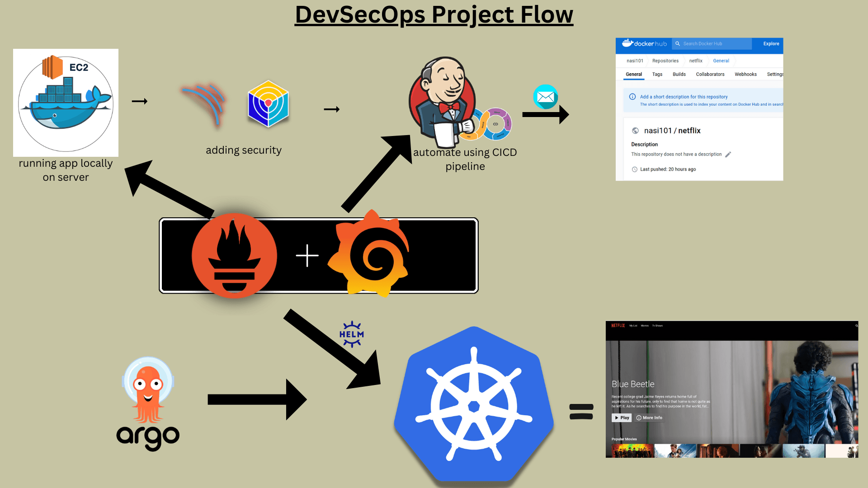Click the More Info button for Blue Beetle

click(649, 418)
